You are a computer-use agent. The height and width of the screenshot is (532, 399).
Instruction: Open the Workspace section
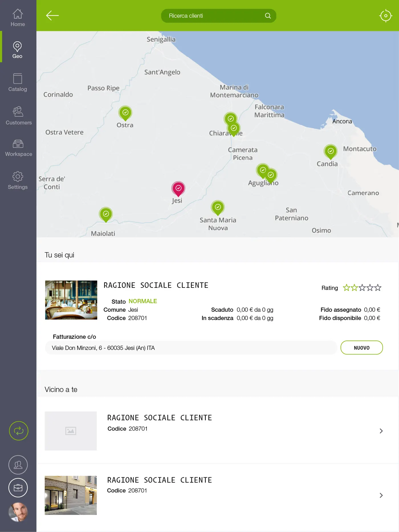[19, 148]
